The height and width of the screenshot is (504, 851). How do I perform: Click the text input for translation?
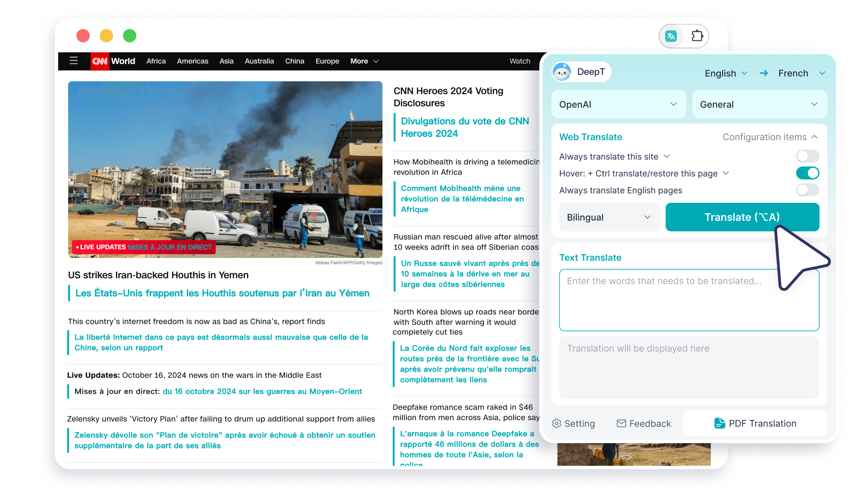click(x=689, y=300)
